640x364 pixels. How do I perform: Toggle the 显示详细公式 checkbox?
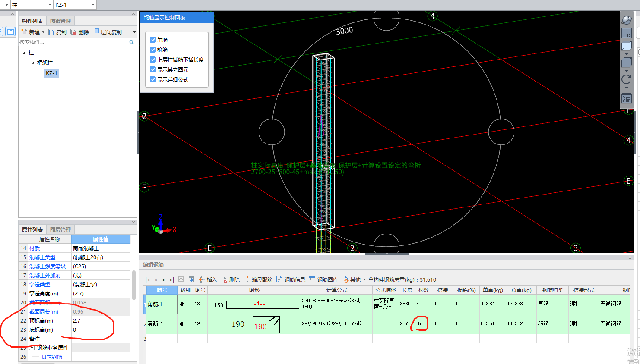click(x=153, y=79)
